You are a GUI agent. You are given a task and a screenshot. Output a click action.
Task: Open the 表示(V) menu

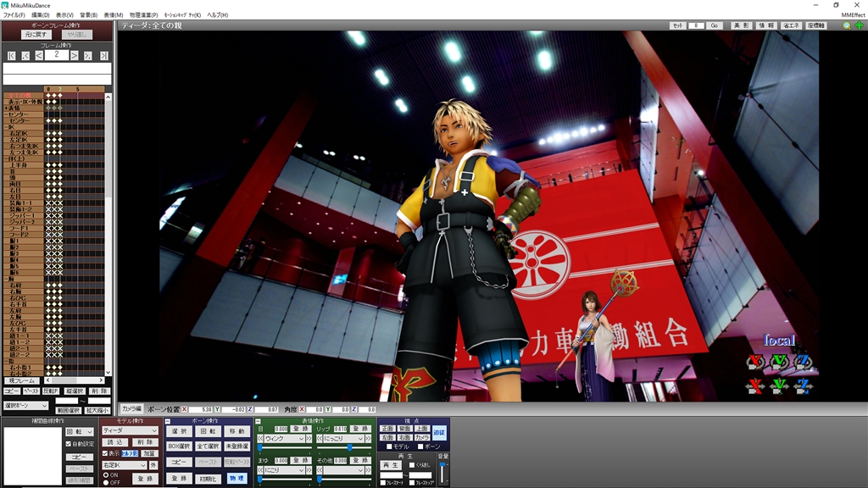click(64, 15)
